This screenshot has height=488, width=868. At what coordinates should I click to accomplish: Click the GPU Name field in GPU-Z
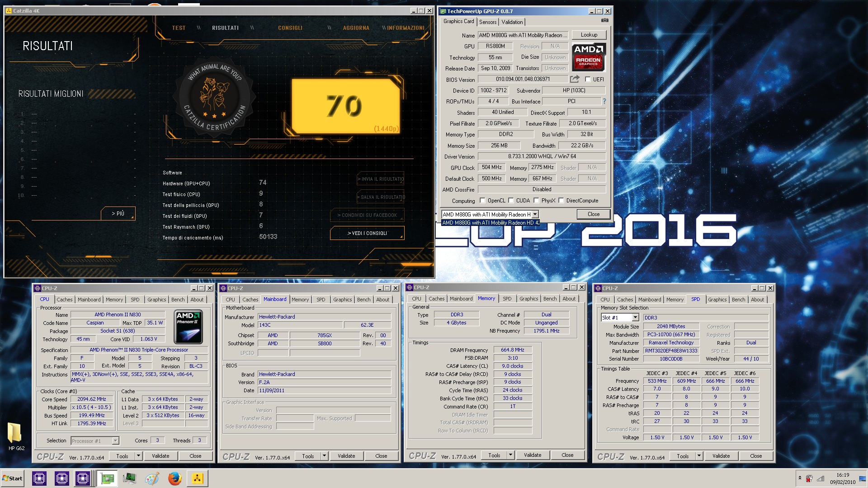point(523,35)
